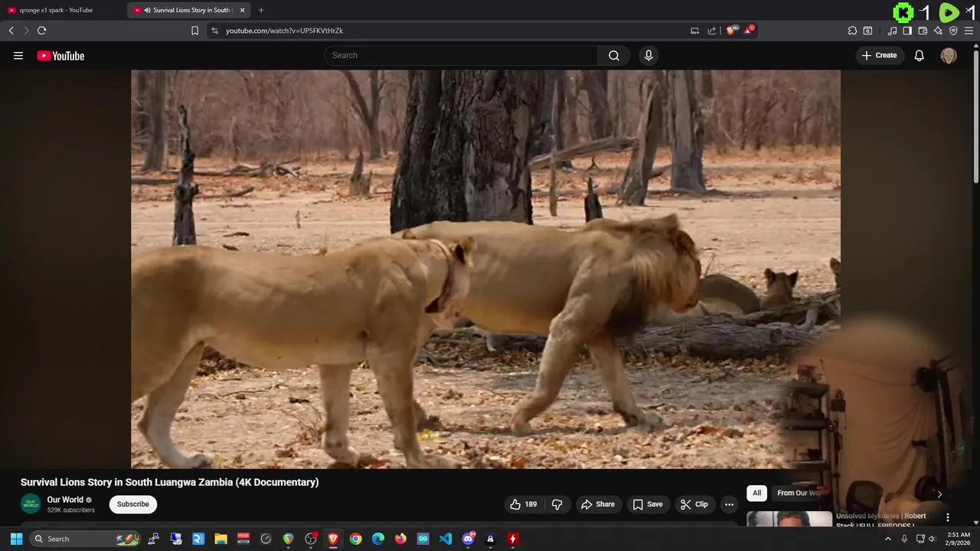
Task: Open a new browser tab
Action: pos(261,10)
